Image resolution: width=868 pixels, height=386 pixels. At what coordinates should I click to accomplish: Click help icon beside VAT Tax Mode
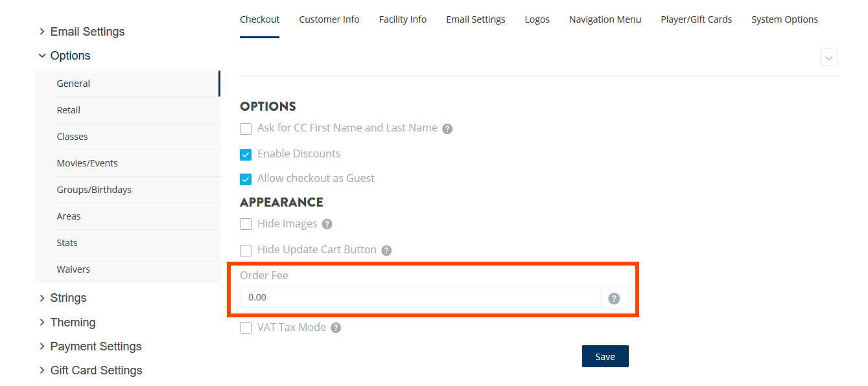pyautogui.click(x=336, y=328)
